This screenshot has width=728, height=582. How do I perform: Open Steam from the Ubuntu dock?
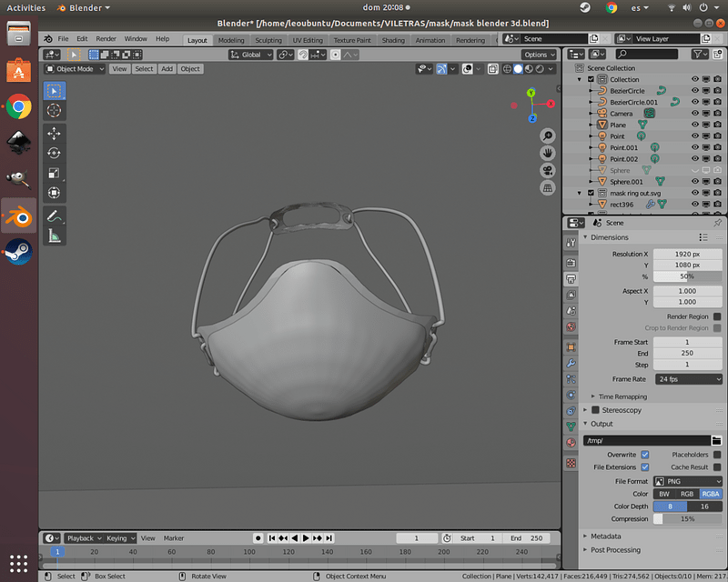[x=18, y=252]
